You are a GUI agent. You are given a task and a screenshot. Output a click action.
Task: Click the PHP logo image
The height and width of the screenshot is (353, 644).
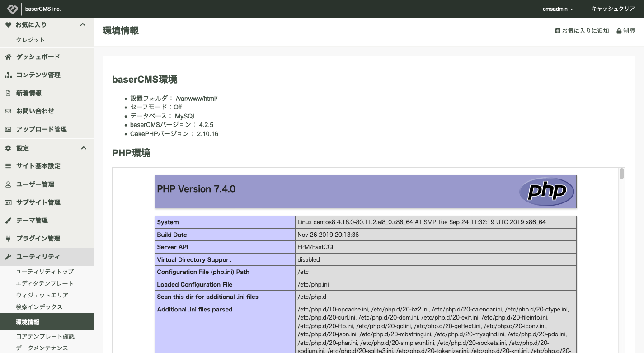546,191
